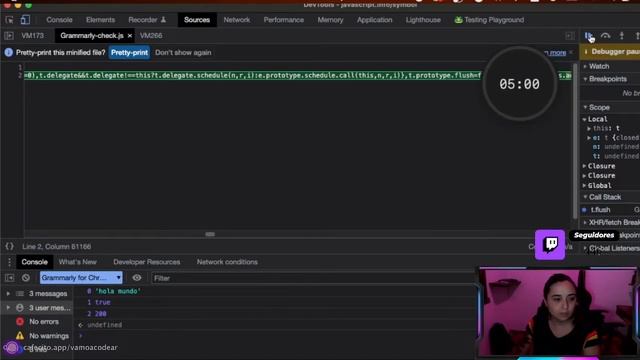Click the 'Line 2, Column 61166' status text
Screen dimensions: 640x360
[x=57, y=247]
